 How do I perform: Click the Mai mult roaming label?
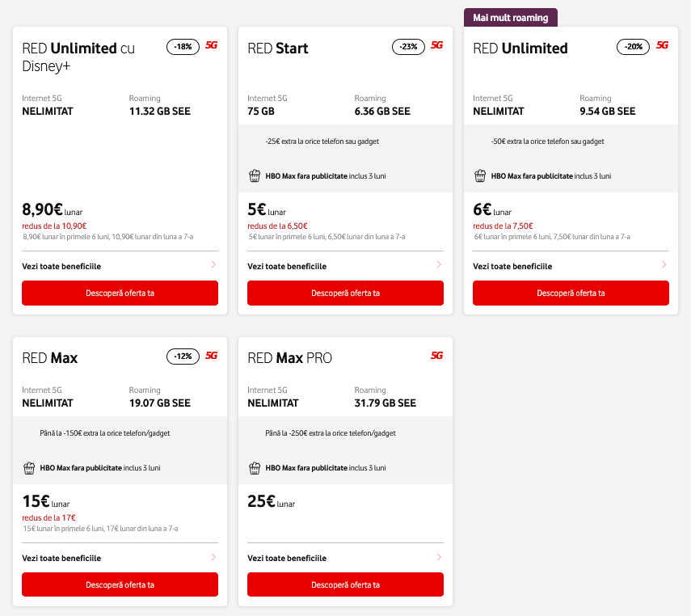[x=511, y=18]
